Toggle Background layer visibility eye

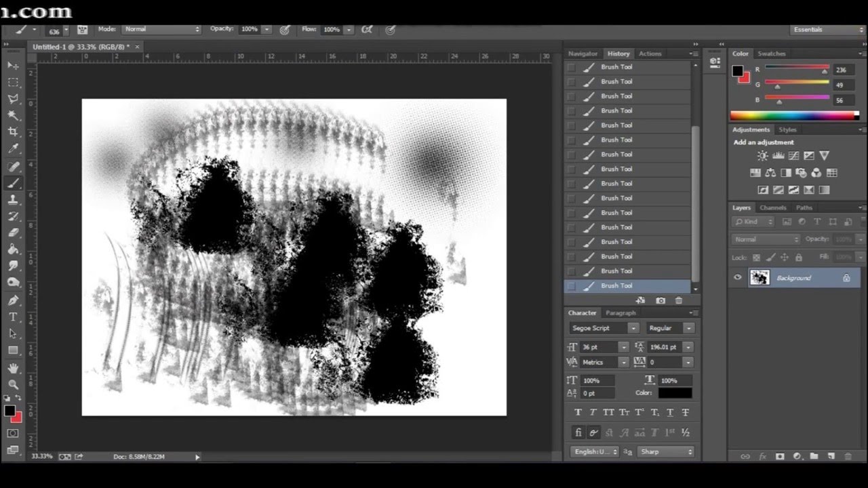pos(737,278)
